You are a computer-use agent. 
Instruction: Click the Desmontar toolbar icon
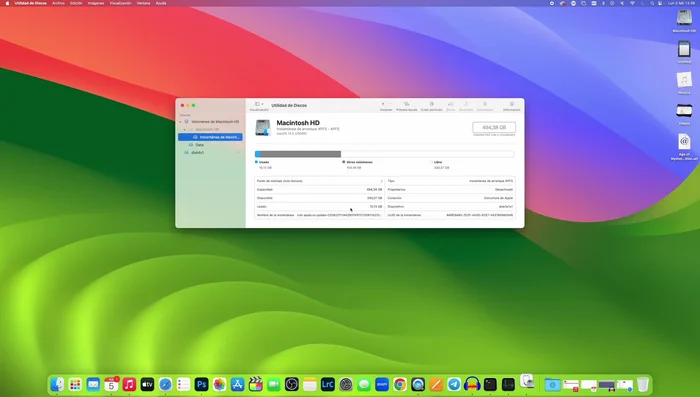(x=485, y=104)
